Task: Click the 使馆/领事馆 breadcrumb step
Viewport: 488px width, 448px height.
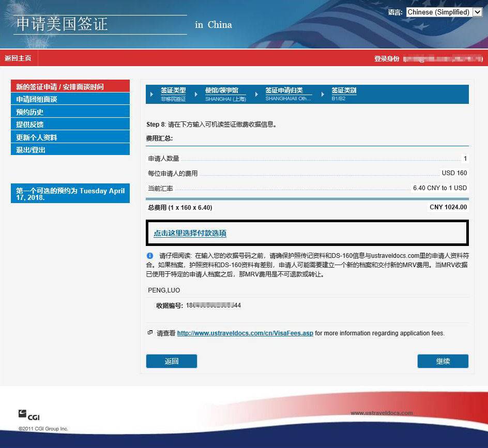Action: (221, 90)
